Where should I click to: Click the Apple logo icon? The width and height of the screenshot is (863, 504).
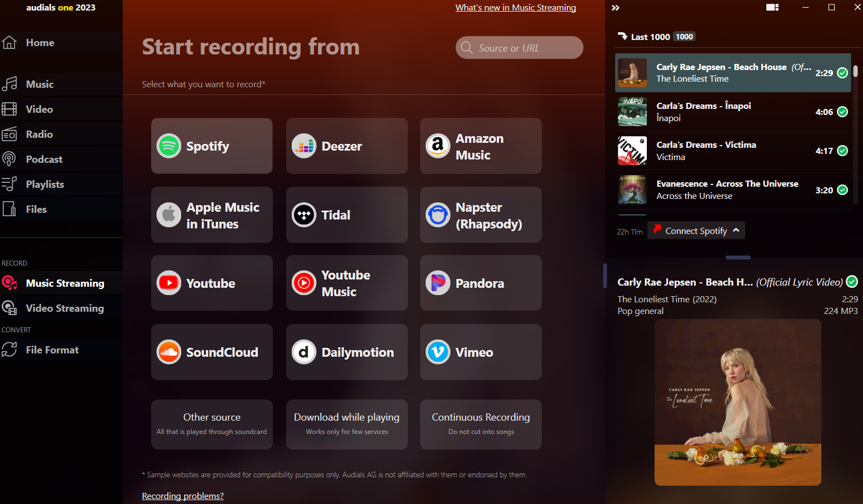click(x=169, y=215)
